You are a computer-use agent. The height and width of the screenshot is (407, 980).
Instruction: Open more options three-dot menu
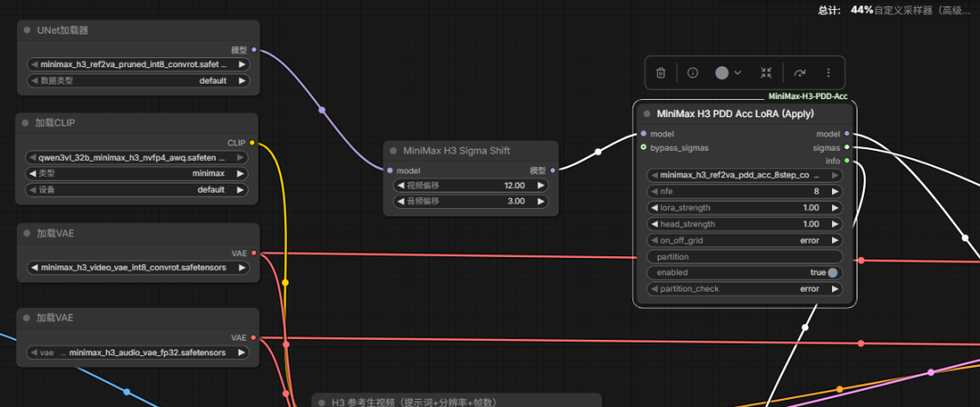point(828,73)
